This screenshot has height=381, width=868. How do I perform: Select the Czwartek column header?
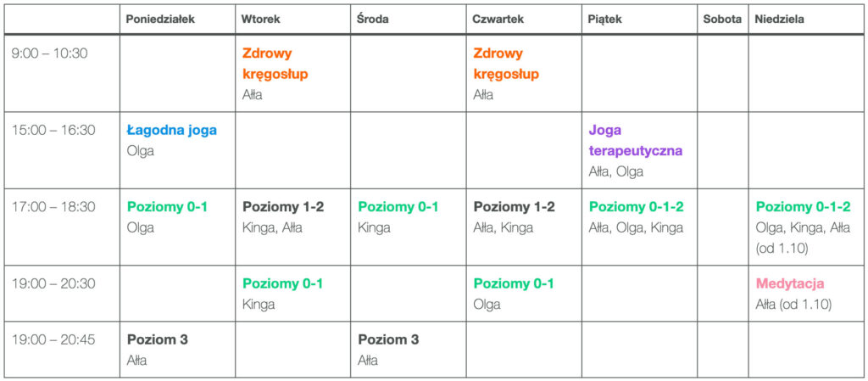click(498, 19)
